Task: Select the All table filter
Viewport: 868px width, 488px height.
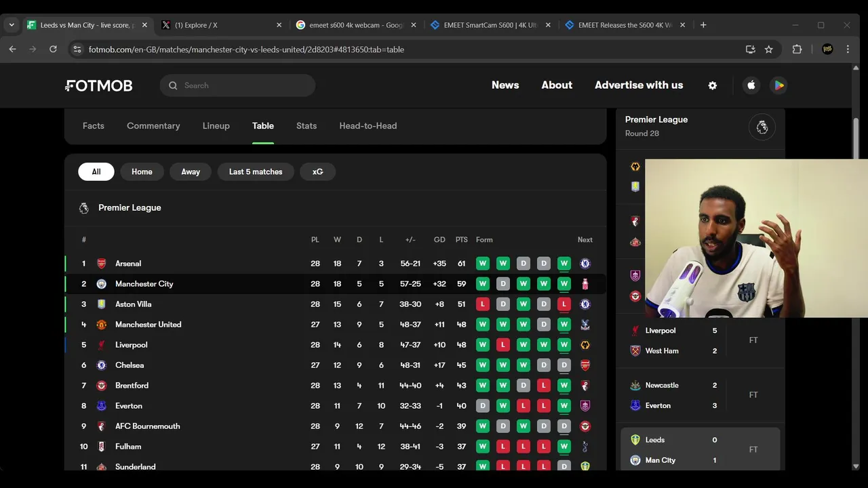Action: pyautogui.click(x=96, y=171)
